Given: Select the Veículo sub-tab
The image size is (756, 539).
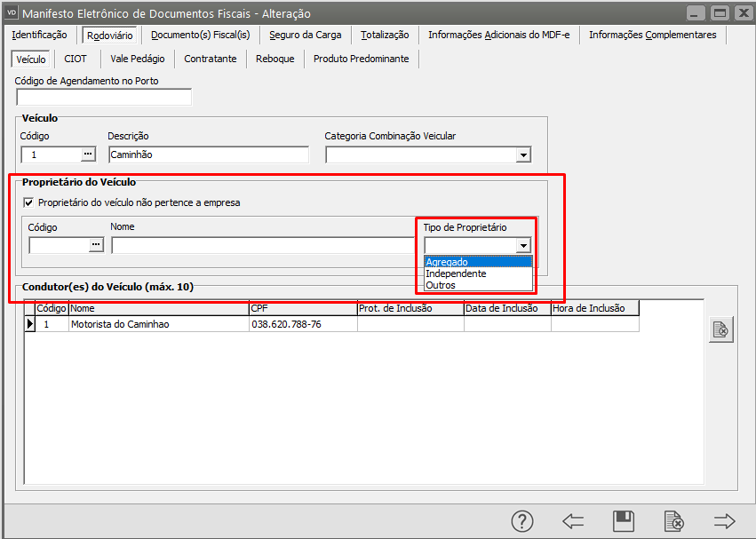Looking at the screenshot, I should tap(31, 59).
